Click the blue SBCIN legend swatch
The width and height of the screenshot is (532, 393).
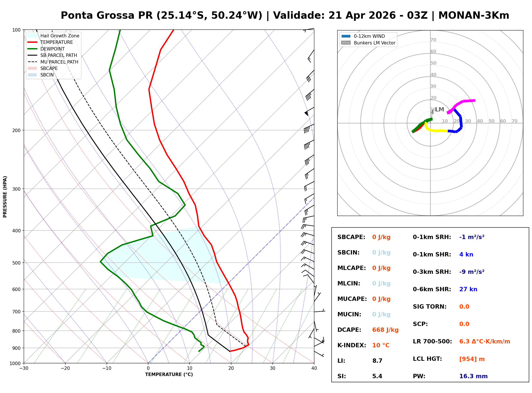pos(32,75)
